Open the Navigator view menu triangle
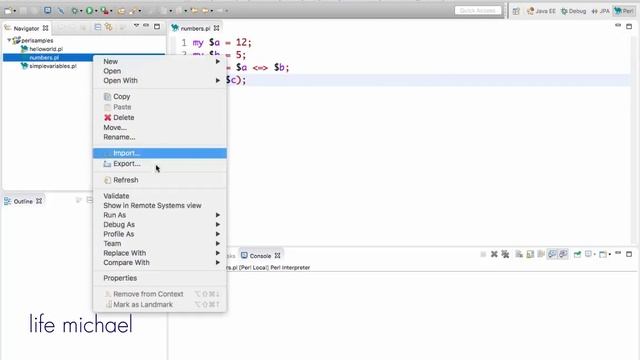 136,26
